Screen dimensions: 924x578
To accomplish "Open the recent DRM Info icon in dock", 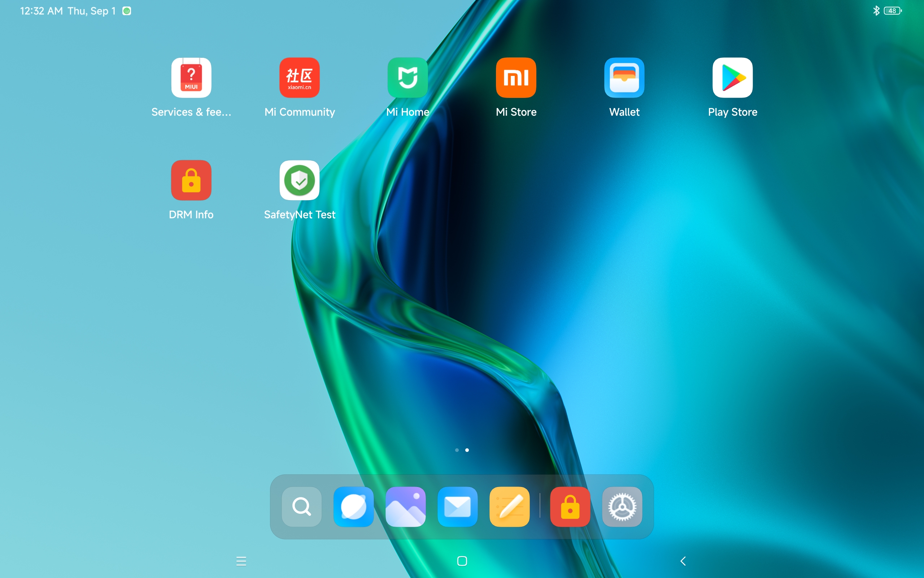I will point(570,506).
